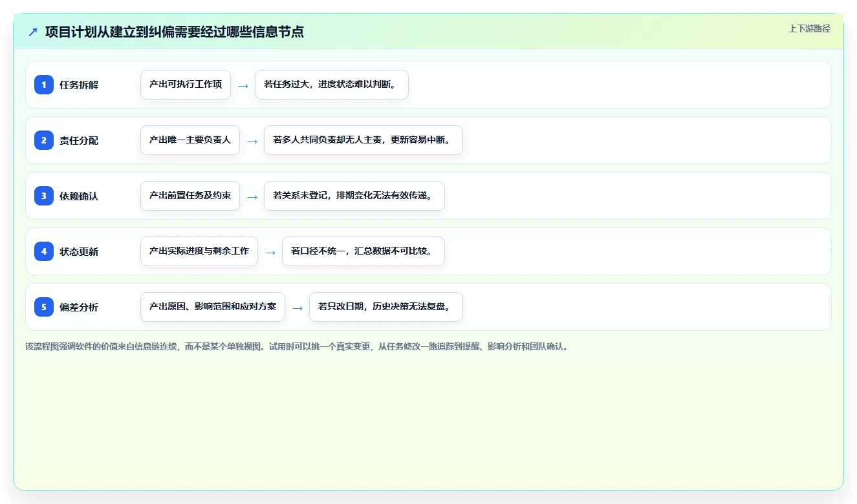
Task: Click the arrow icon beside the title
Action: pos(33,32)
